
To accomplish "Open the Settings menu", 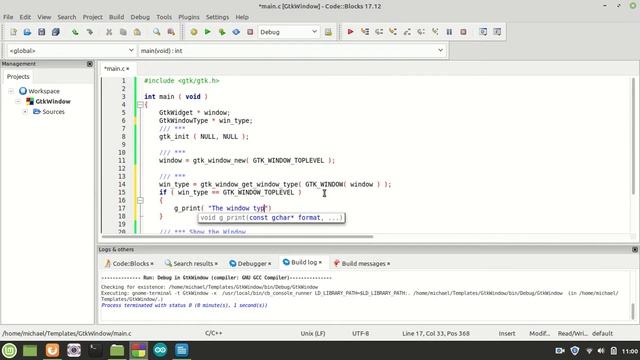I will [217, 17].
